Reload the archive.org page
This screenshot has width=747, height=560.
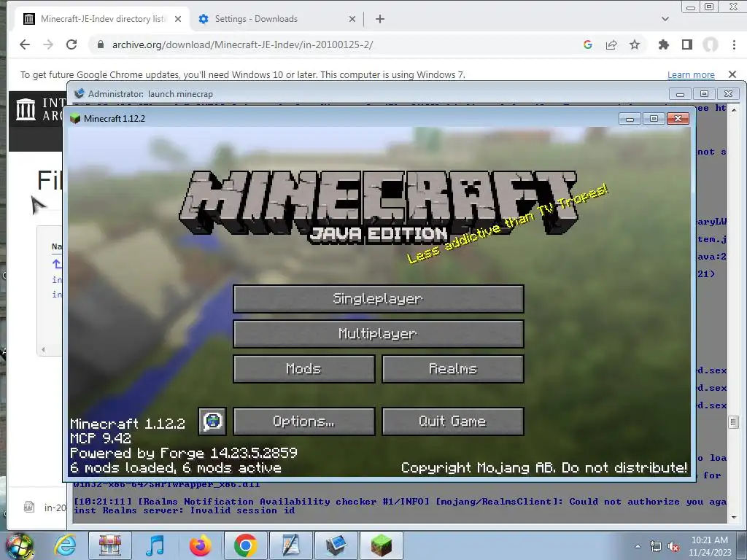coord(71,44)
